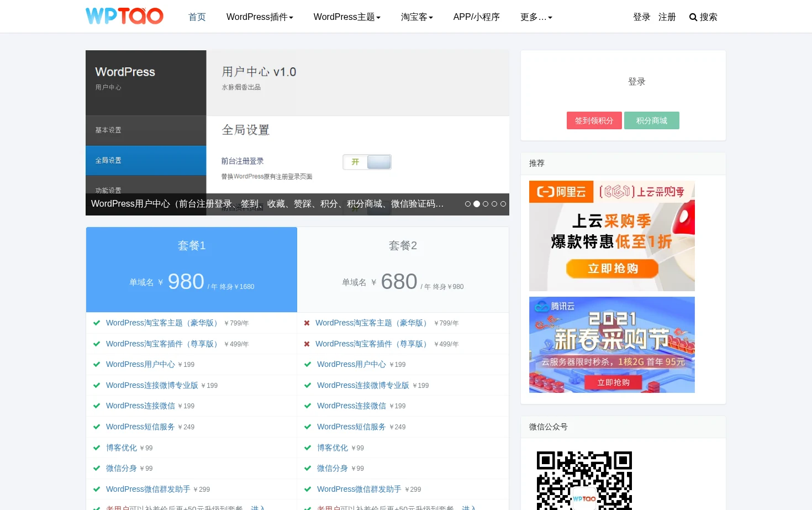The height and width of the screenshot is (510, 812).
Task: Open WordPress用户中心 link in 套餐2 list
Action: coord(351,364)
